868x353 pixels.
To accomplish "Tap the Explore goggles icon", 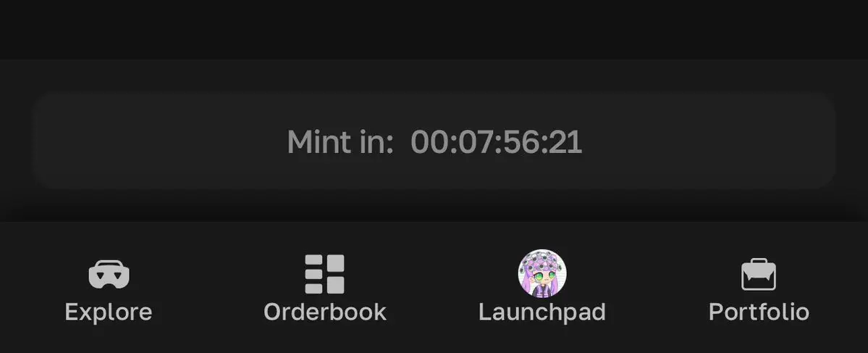I will (109, 274).
